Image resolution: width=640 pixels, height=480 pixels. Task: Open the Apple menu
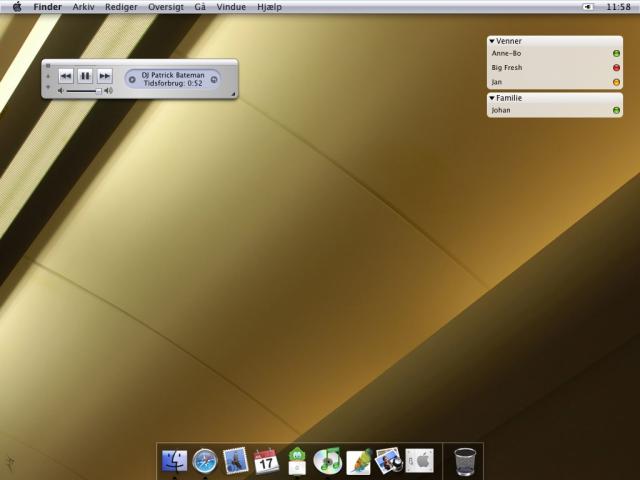click(x=17, y=7)
